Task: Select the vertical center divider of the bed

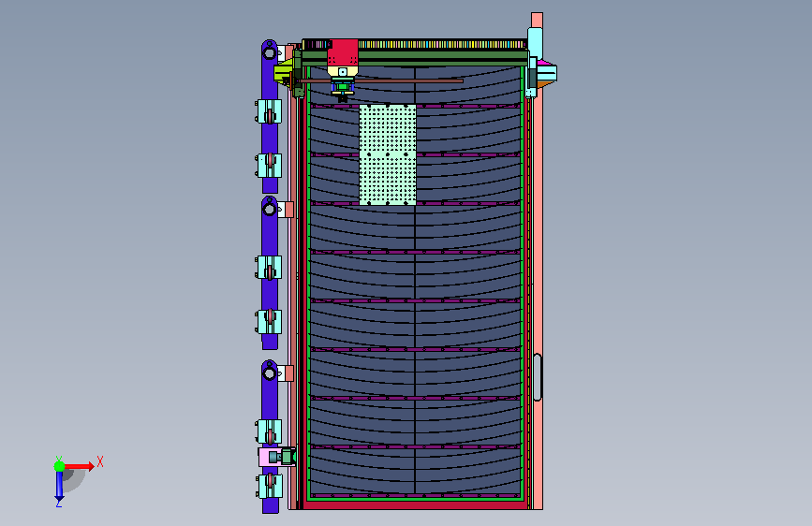Action: pyautogui.click(x=415, y=280)
